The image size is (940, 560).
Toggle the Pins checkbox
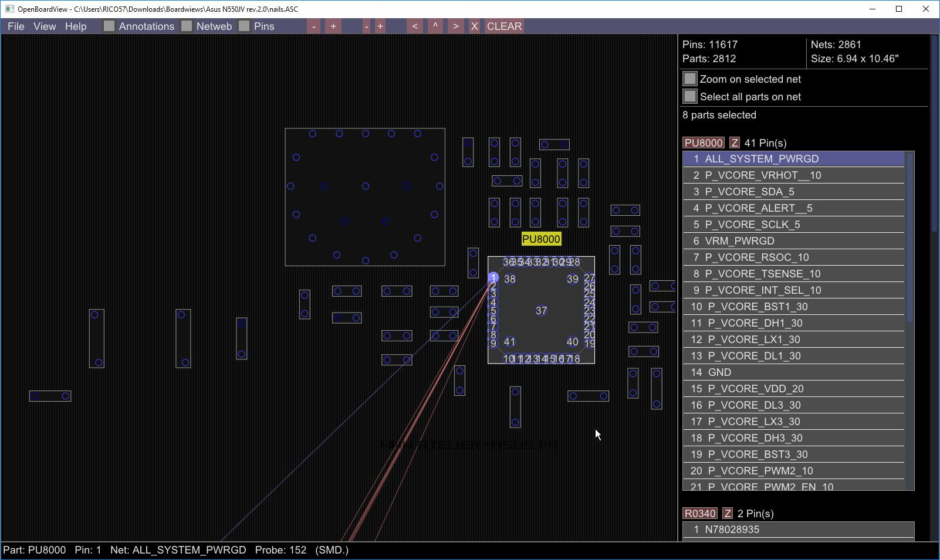pyautogui.click(x=244, y=26)
